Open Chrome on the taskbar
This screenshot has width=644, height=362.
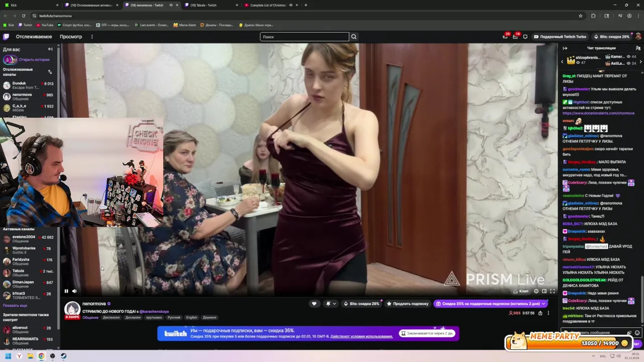click(x=41, y=356)
